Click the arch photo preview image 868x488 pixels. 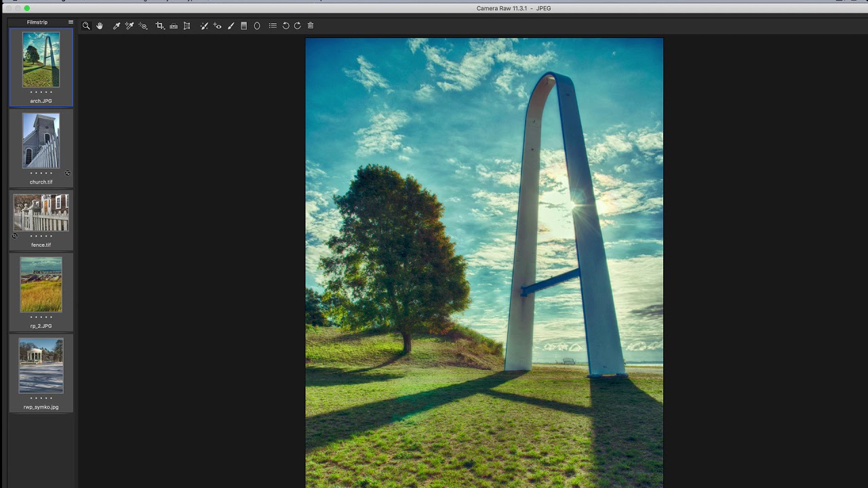pyautogui.click(x=484, y=263)
